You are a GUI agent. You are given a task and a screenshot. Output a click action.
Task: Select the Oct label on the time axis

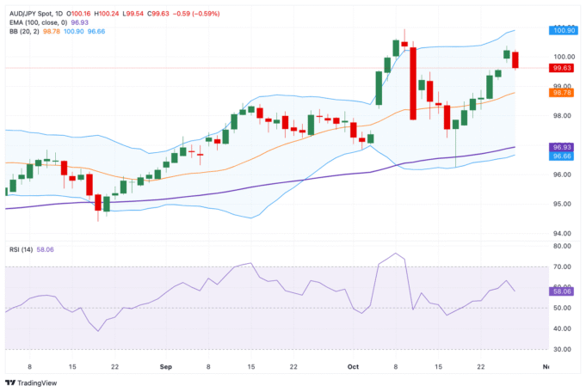click(354, 365)
